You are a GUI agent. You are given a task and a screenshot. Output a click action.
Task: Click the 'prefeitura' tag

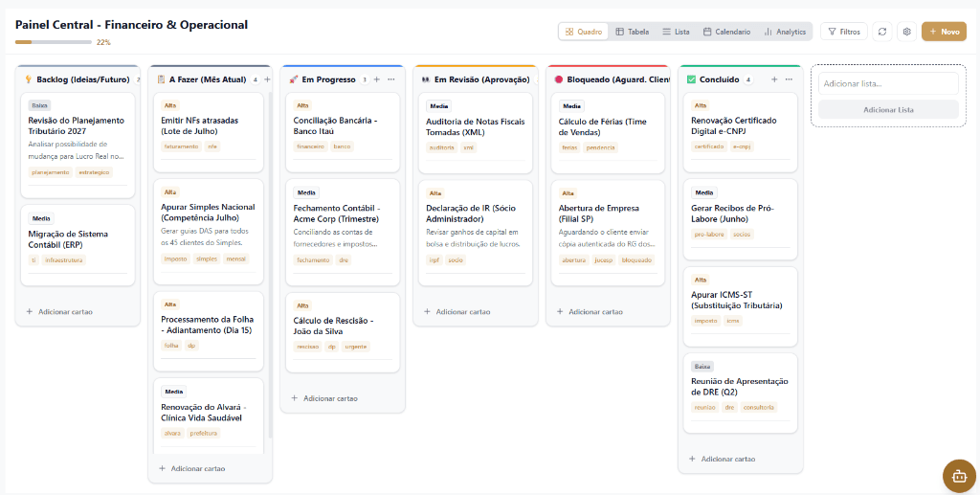click(x=203, y=433)
